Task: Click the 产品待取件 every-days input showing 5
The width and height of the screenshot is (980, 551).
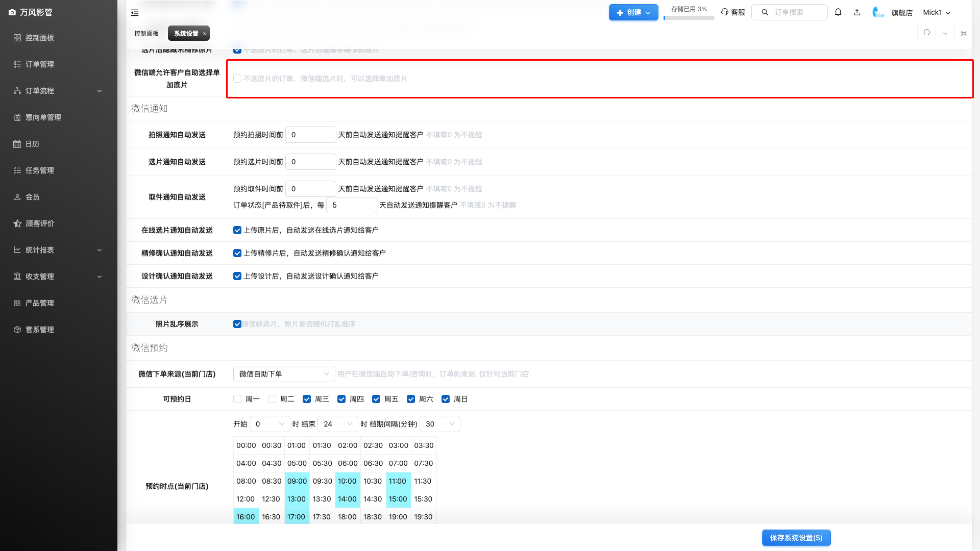Action: coord(352,205)
